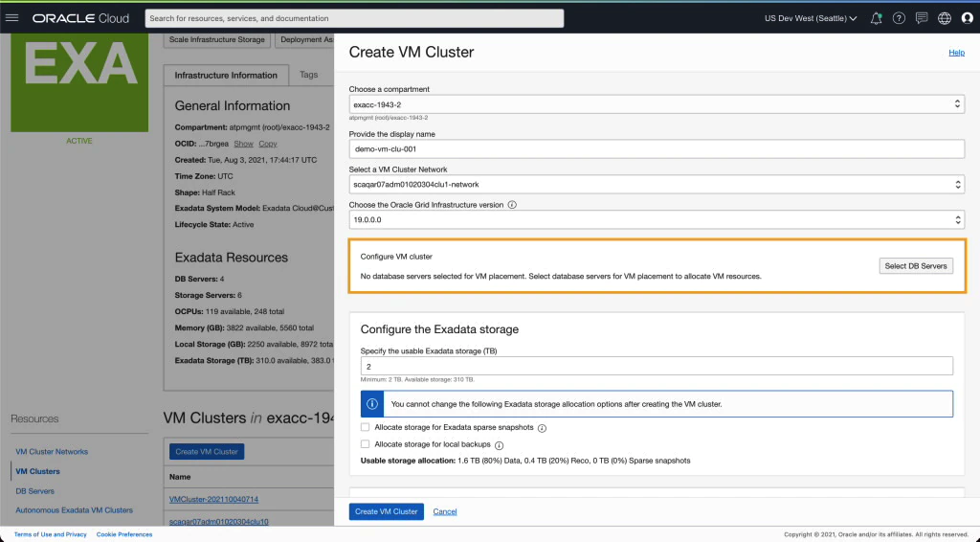Expand the Grid Infrastructure version dropdown
This screenshot has width=980, height=542.
[656, 220]
